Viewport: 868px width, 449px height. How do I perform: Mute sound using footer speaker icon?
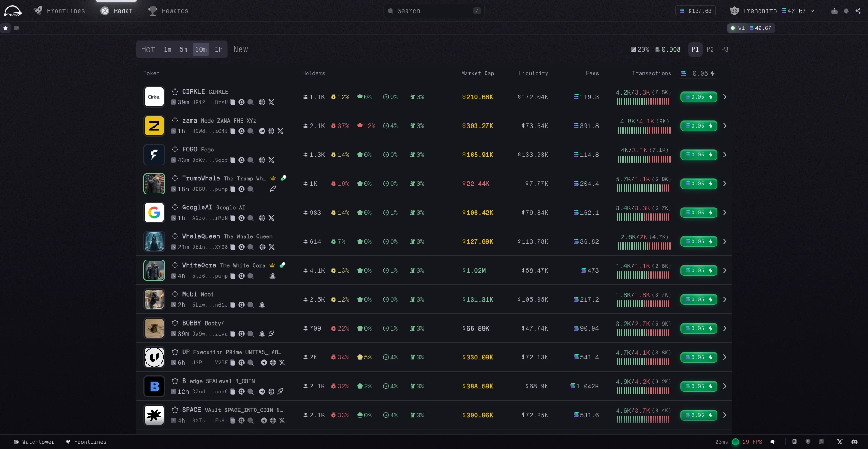773,442
